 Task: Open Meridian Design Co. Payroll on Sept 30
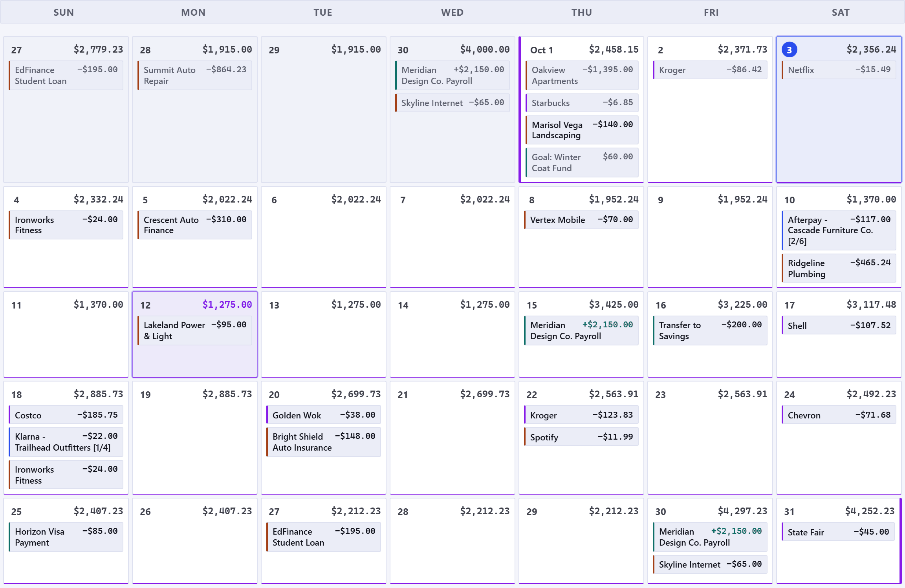[x=452, y=75]
